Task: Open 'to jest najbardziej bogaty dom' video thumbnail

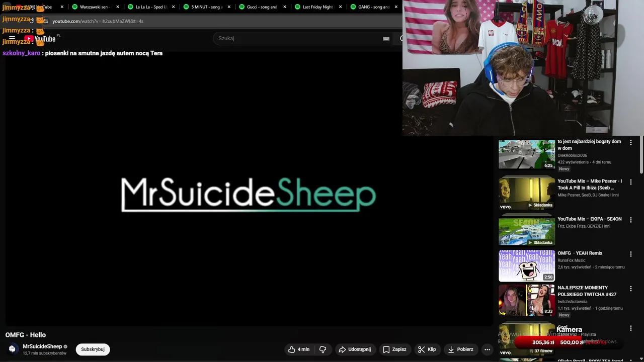Action: (x=527, y=154)
